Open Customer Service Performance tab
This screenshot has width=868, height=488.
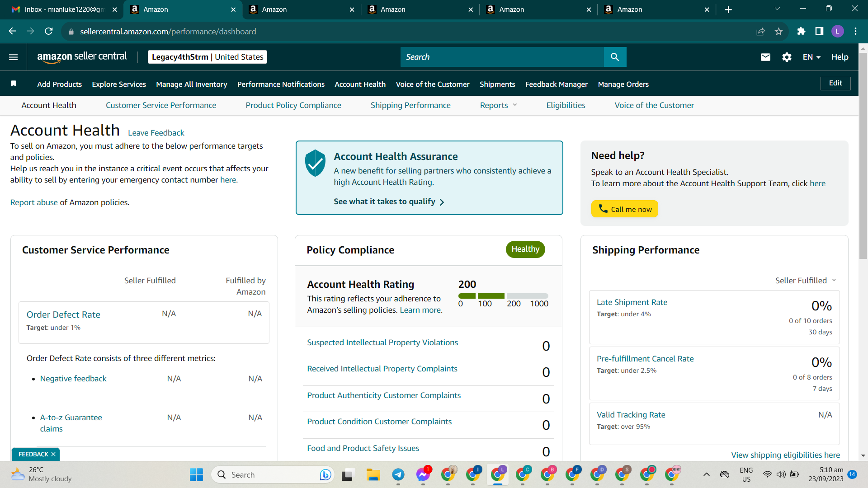(x=161, y=105)
